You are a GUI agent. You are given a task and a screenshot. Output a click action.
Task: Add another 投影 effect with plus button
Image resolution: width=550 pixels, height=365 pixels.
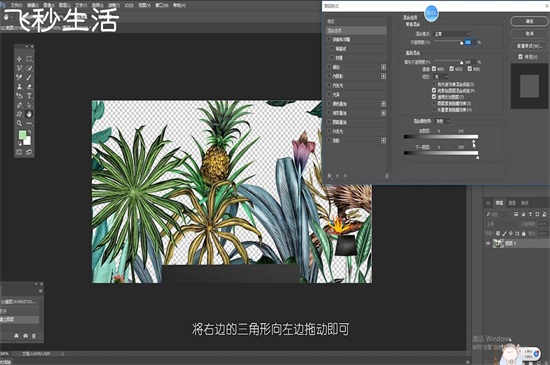tap(383, 140)
